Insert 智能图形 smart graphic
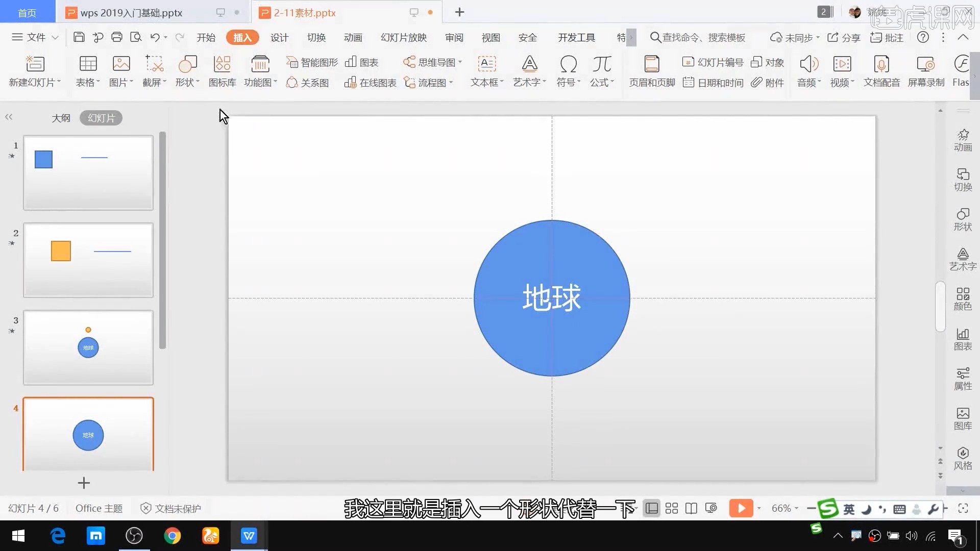980x551 pixels. pyautogui.click(x=312, y=62)
